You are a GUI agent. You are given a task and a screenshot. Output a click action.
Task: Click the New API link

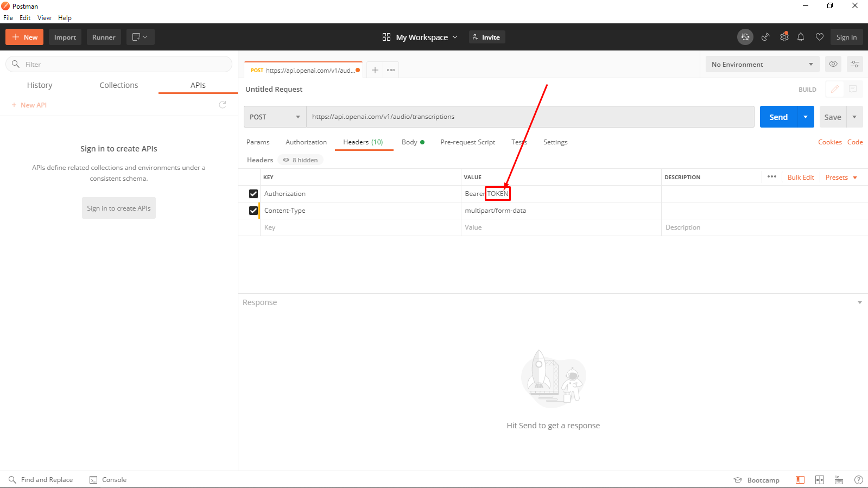[29, 105]
